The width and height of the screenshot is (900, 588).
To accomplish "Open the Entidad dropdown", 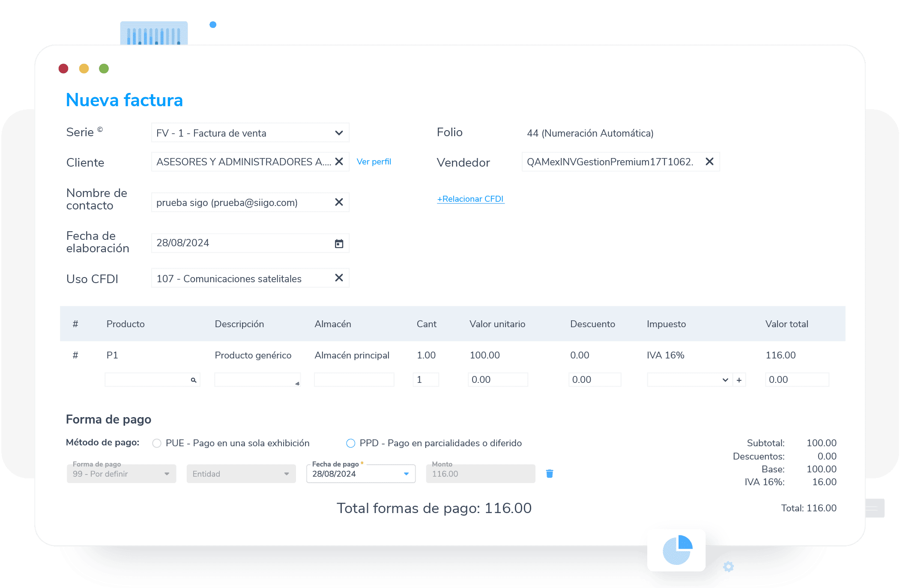I will click(x=287, y=474).
